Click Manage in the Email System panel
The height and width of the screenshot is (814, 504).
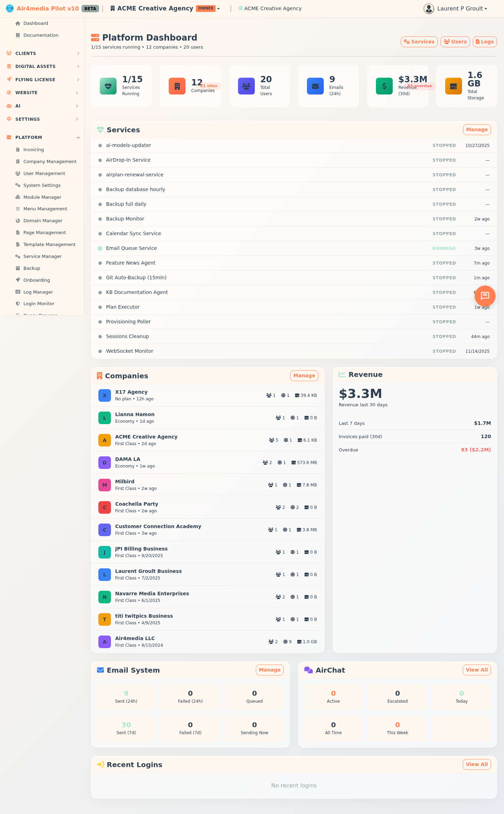click(270, 670)
